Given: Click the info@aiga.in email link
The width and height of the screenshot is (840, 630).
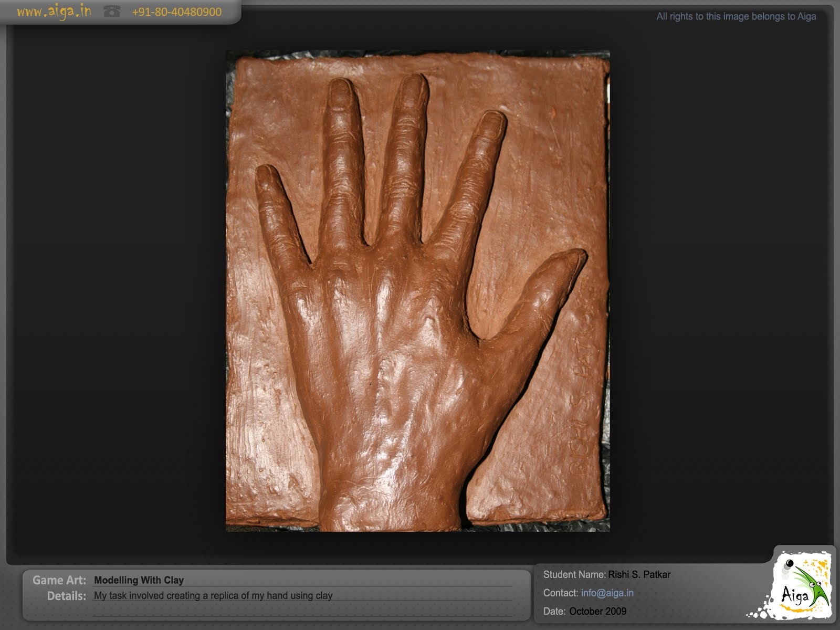Looking at the screenshot, I should pyautogui.click(x=606, y=593).
